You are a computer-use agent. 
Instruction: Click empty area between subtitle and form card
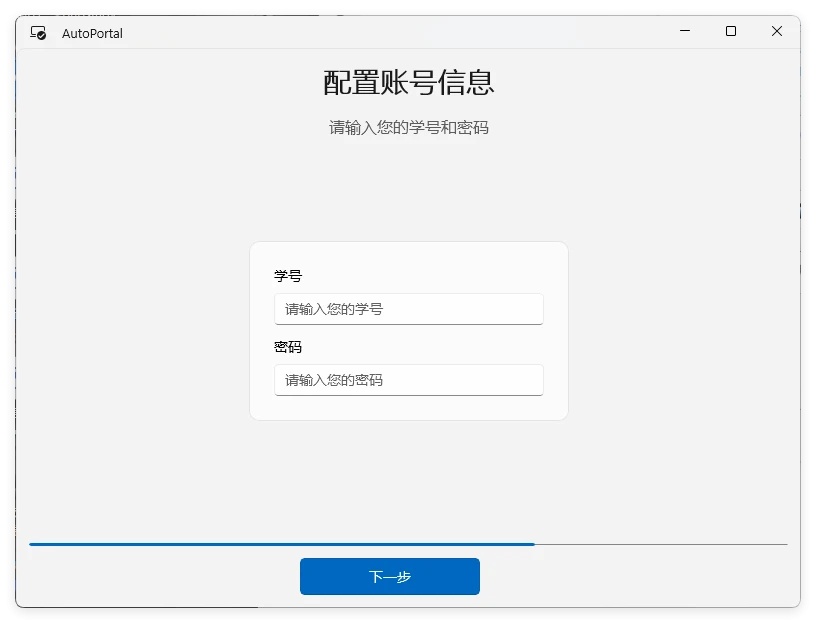[408, 190]
